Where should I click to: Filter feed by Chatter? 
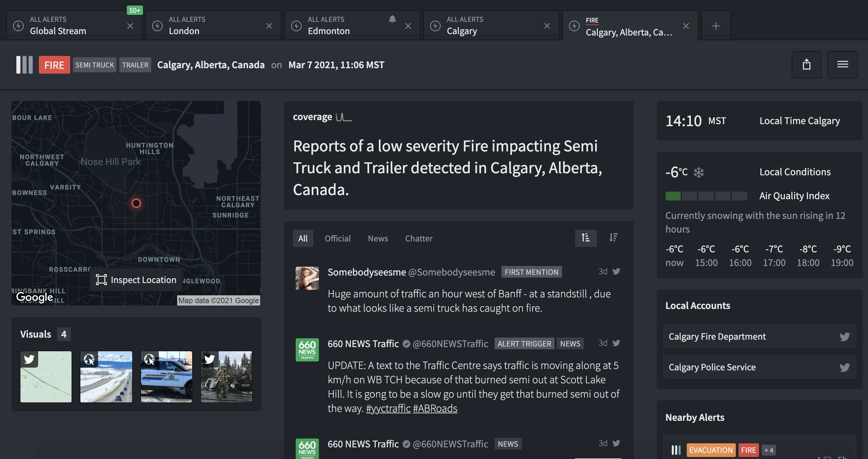click(x=419, y=238)
